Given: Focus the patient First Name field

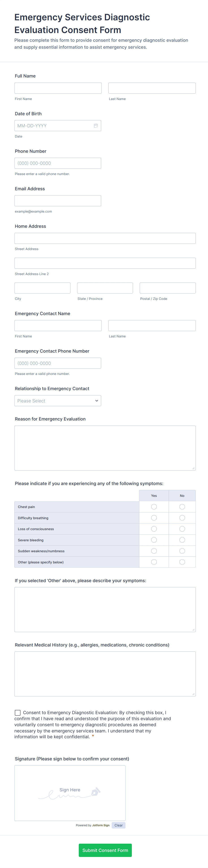Looking at the screenshot, I should coord(58,88).
